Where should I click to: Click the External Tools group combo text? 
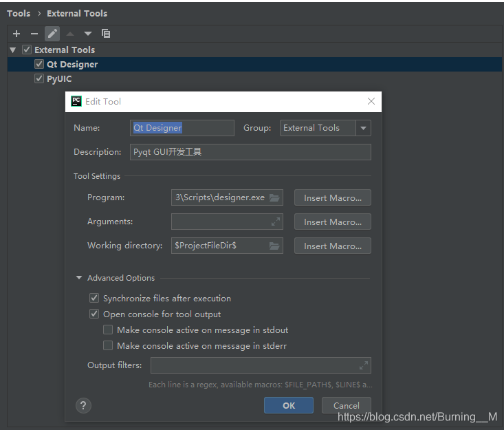311,128
